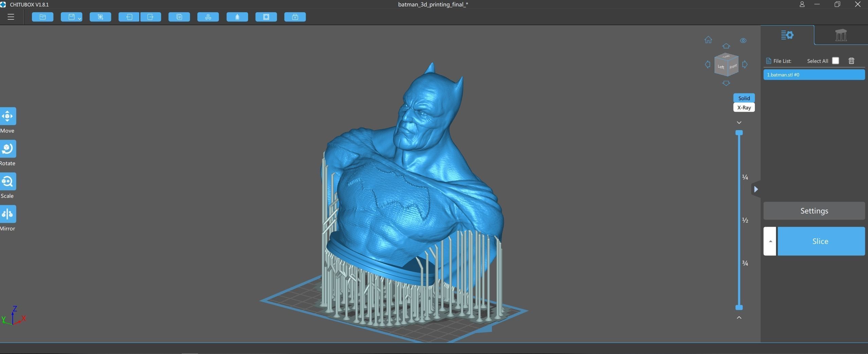
Task: Jump to the ¼ mark on layer slider
Action: click(745, 177)
